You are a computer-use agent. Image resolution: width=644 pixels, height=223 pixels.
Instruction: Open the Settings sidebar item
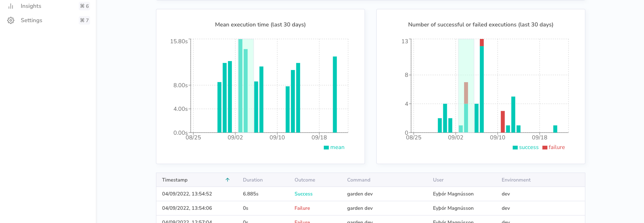point(31,20)
